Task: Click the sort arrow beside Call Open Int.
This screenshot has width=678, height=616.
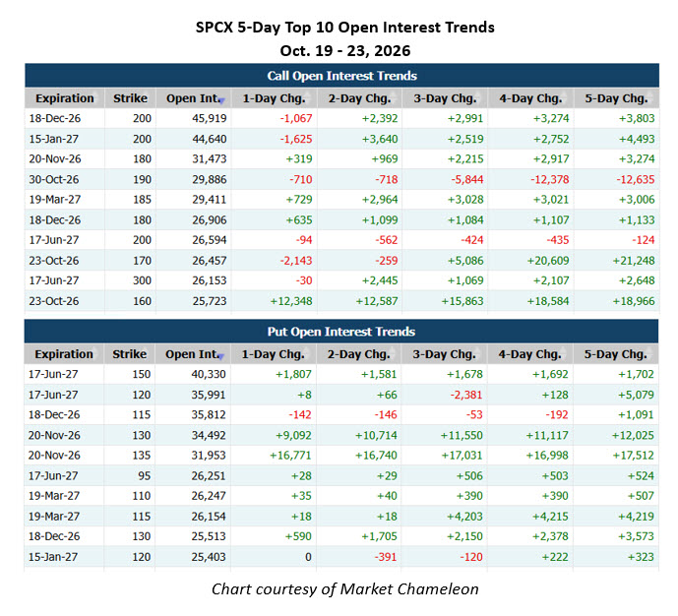Action: [221, 101]
